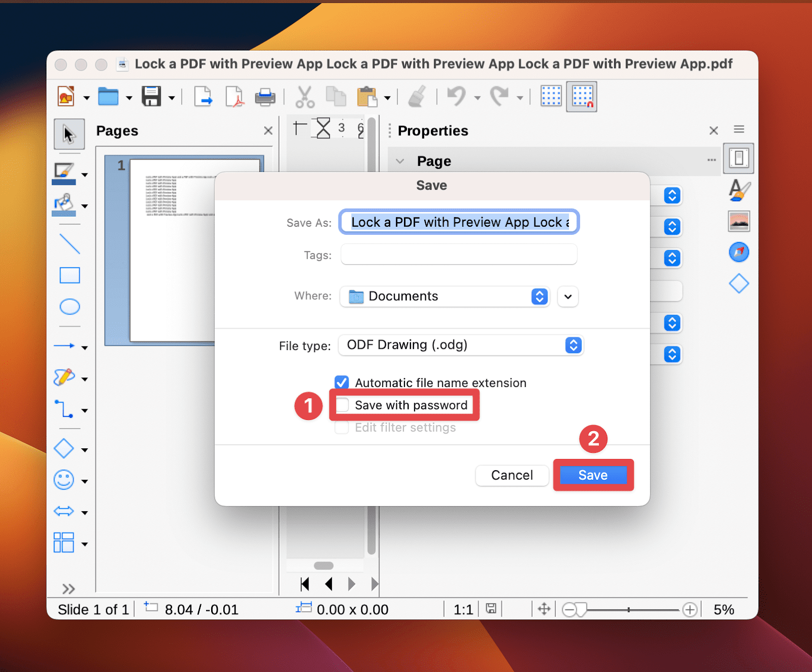This screenshot has height=672, width=812.
Task: Click the Save As filename field
Action: (x=459, y=222)
